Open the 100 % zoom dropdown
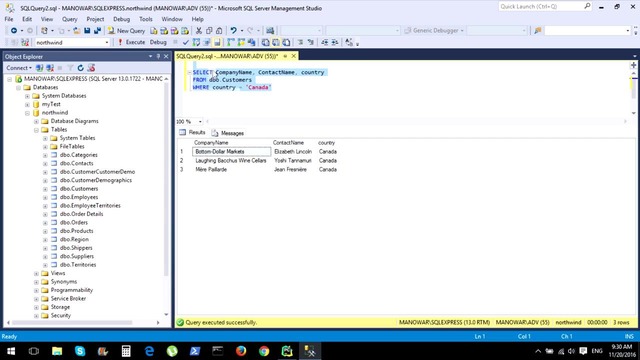This screenshot has height=360, width=640. coord(200,122)
